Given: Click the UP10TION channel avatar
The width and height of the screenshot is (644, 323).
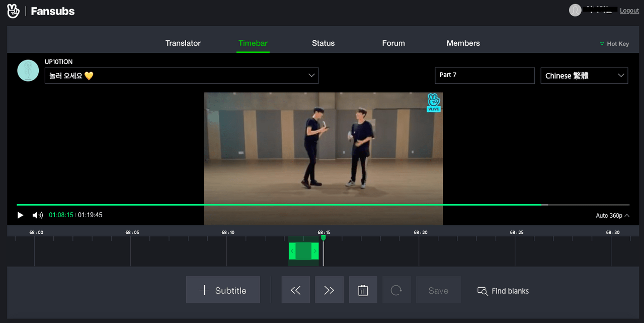Looking at the screenshot, I should click(28, 71).
